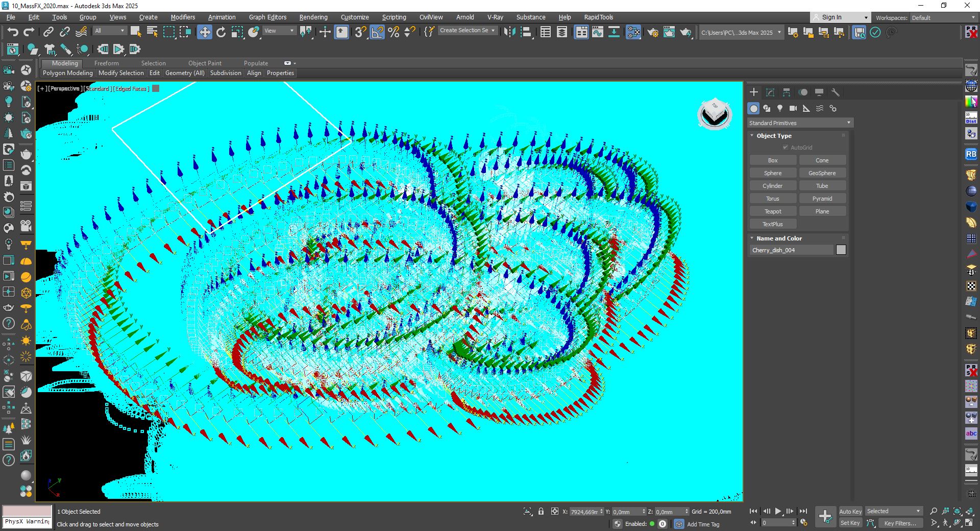This screenshot has width=980, height=531.
Task: Toggle Window/Crossing selection mode
Action: (185, 32)
